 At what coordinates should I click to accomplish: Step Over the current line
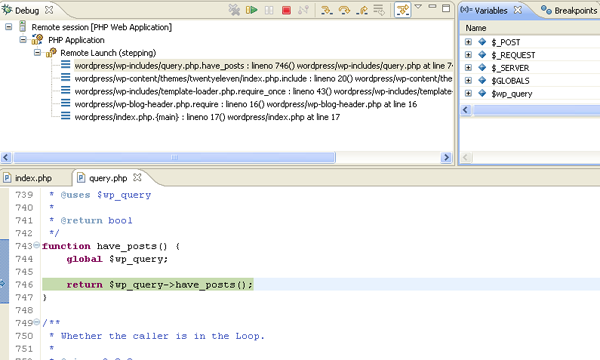click(344, 10)
